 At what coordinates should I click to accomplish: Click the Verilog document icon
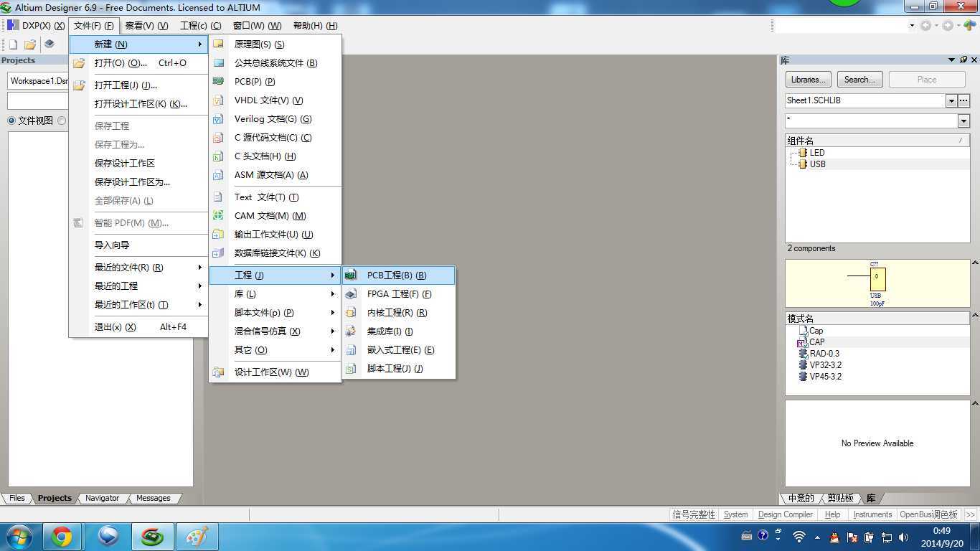(218, 118)
